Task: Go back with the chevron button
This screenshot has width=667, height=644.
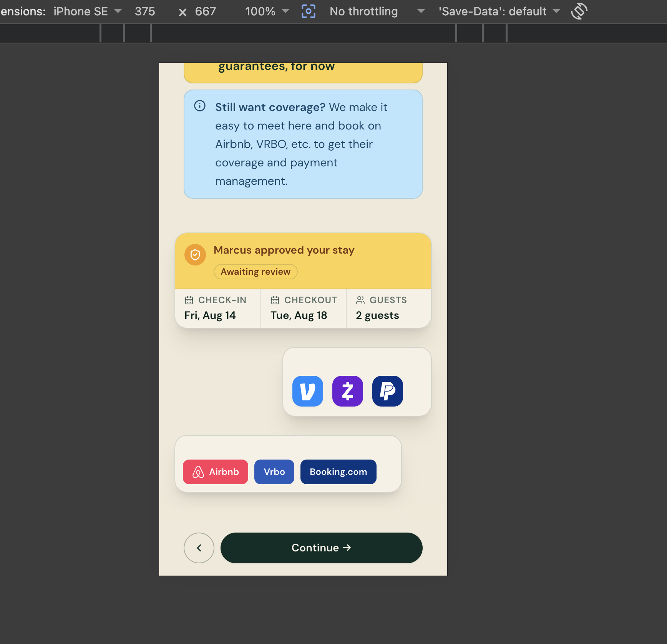Action: point(199,548)
